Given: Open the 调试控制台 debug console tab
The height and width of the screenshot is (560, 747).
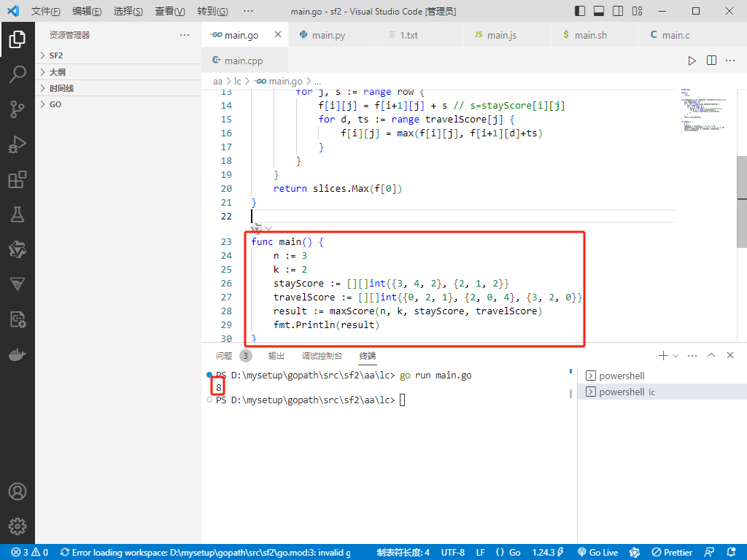Looking at the screenshot, I should [x=322, y=356].
